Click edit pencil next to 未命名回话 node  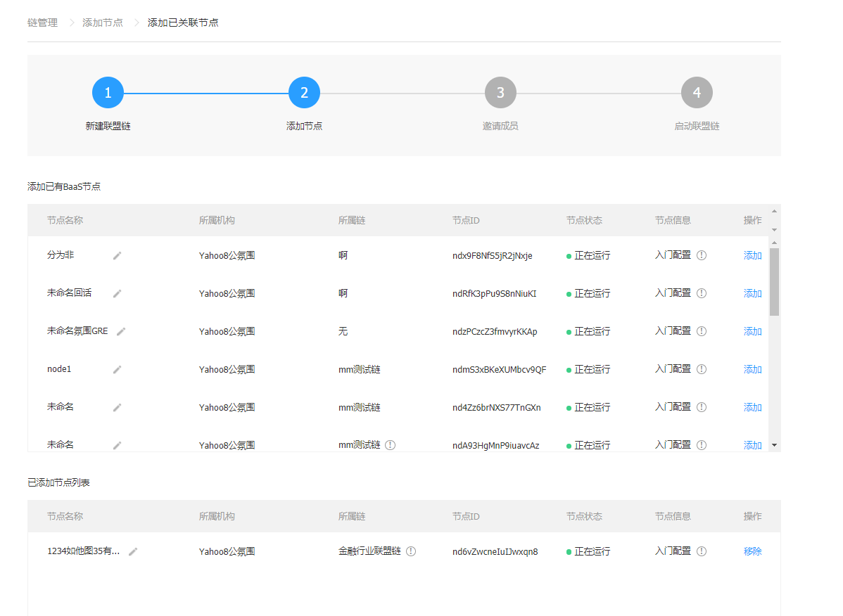tap(117, 294)
